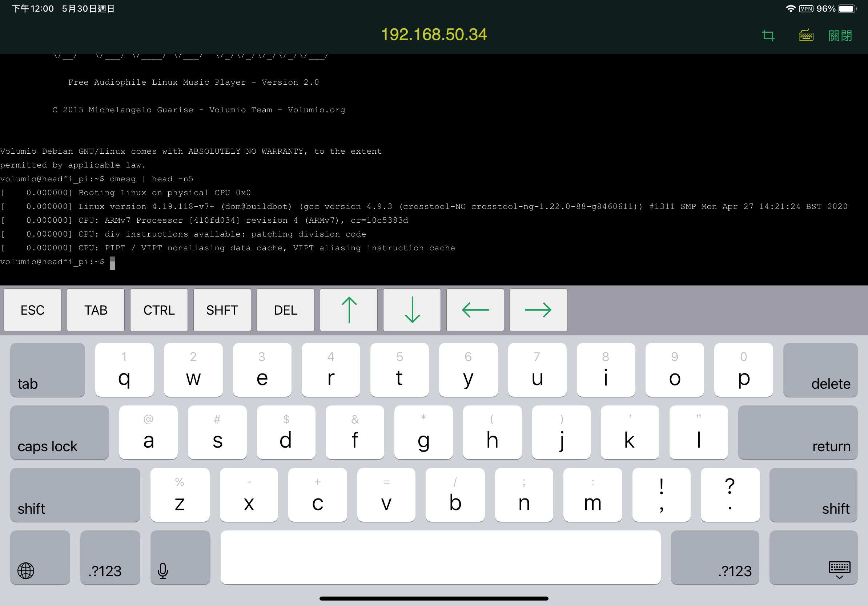Tap the o key

pyautogui.click(x=675, y=370)
